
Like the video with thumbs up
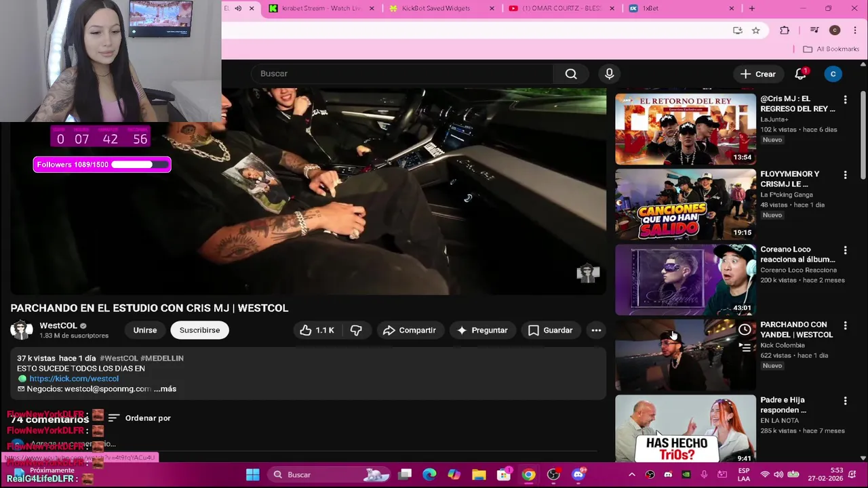point(317,330)
